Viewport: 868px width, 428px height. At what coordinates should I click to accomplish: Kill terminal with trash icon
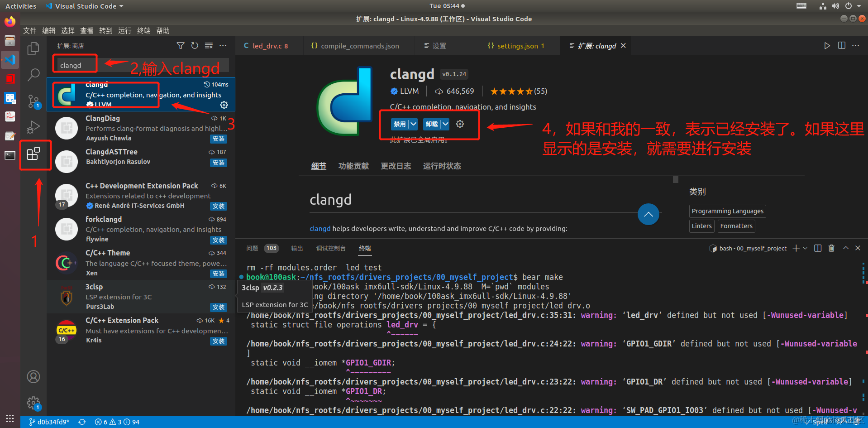(x=831, y=248)
